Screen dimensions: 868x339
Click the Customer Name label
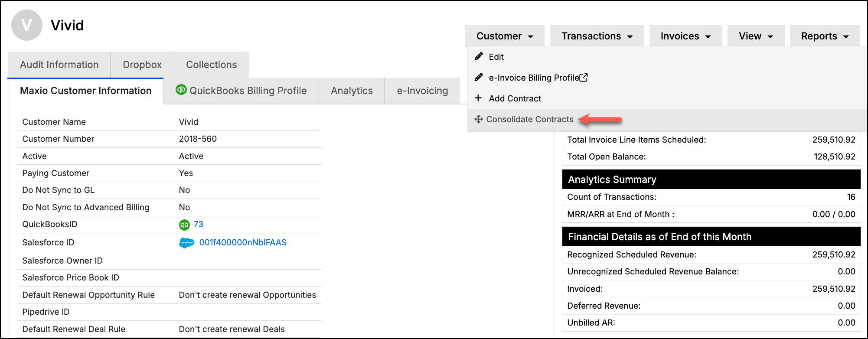pyautogui.click(x=54, y=122)
